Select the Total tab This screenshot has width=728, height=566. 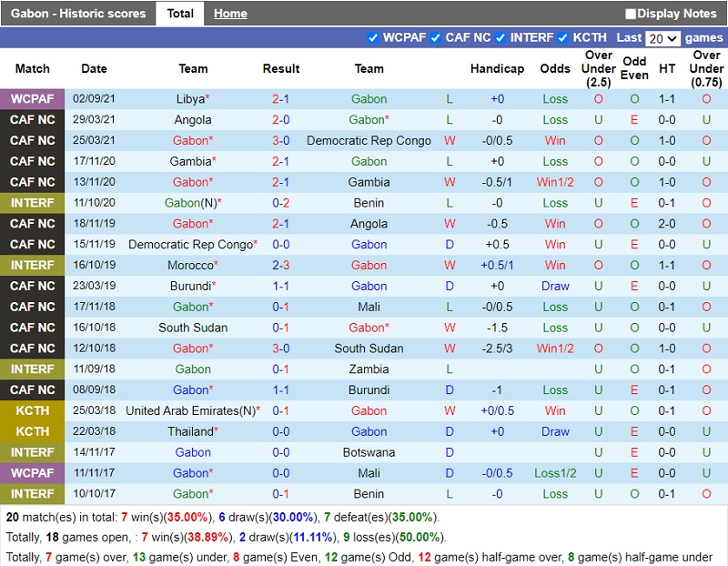[x=180, y=14]
